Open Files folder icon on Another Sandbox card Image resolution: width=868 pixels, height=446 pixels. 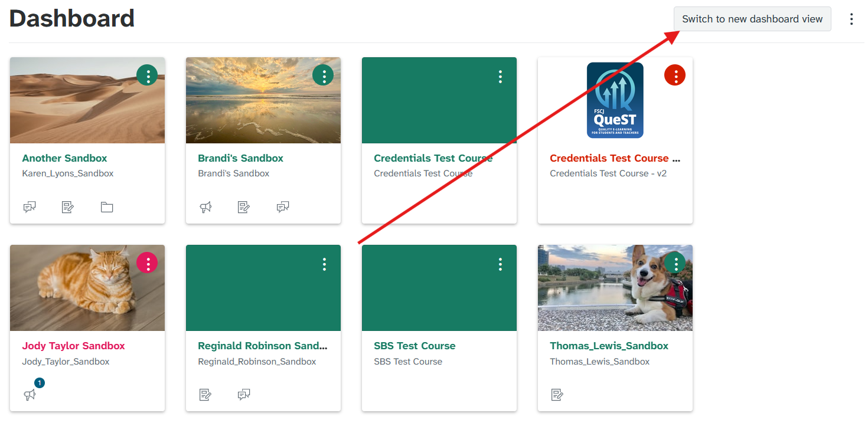[x=107, y=207]
